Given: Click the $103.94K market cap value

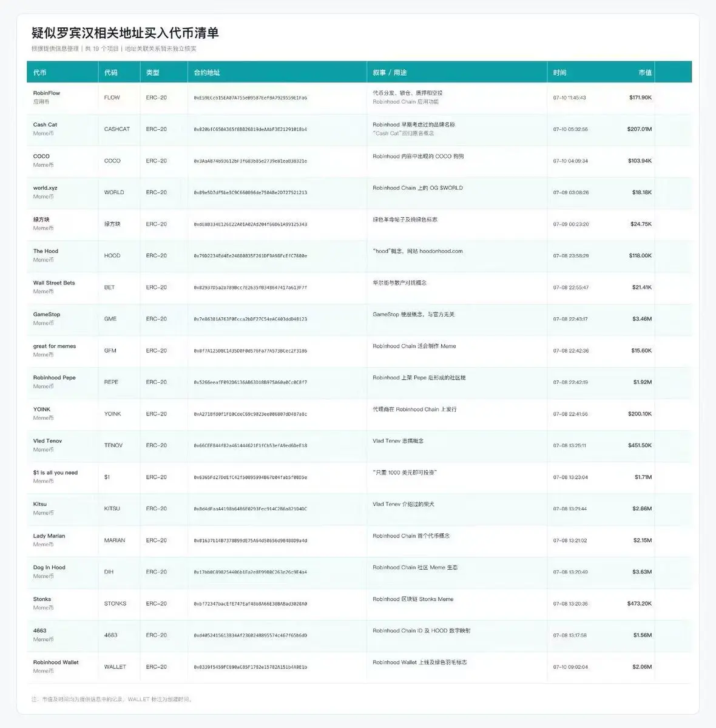Looking at the screenshot, I should (x=640, y=161).
